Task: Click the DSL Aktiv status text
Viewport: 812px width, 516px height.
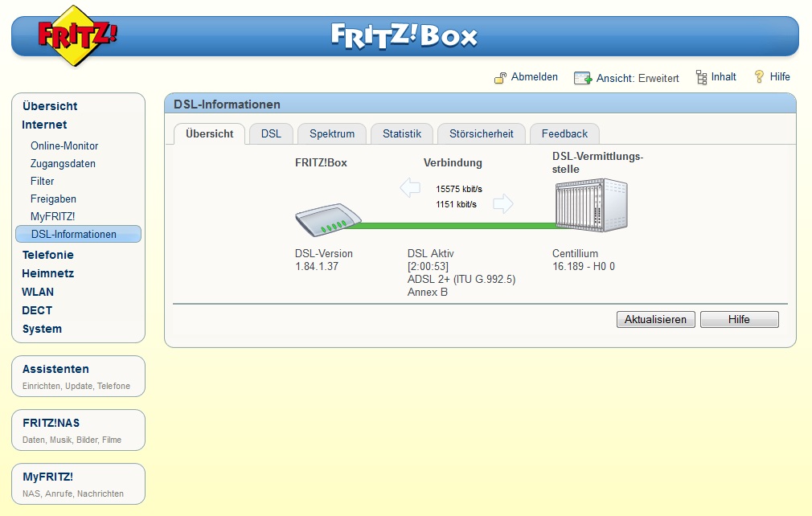Action: pyautogui.click(x=430, y=254)
